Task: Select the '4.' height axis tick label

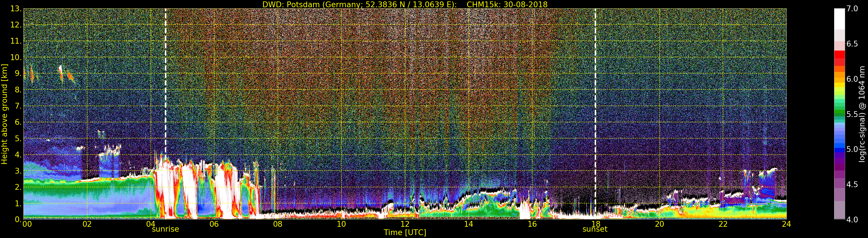Action: point(18,155)
